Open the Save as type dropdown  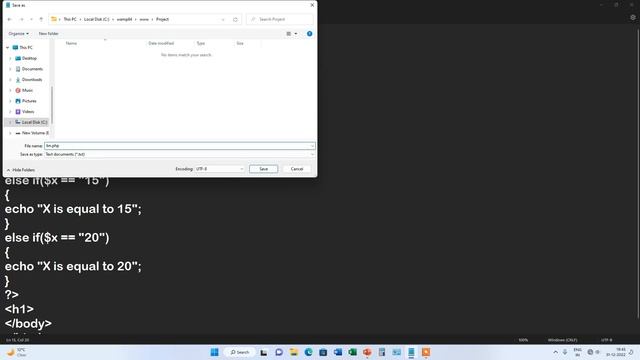(179, 154)
